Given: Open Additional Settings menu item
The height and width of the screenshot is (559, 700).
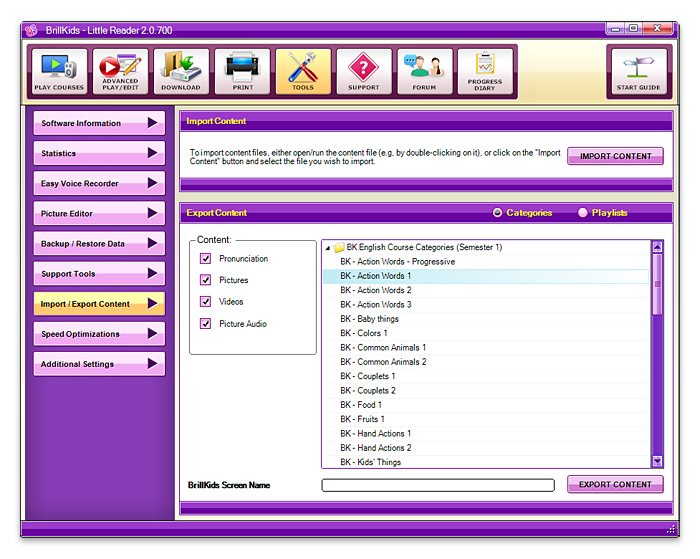Looking at the screenshot, I should click(x=99, y=363).
